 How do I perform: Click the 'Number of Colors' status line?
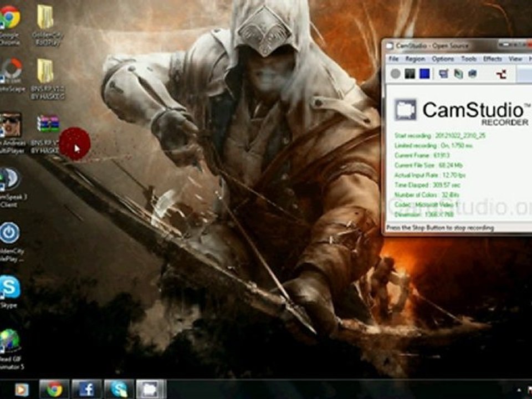[427, 195]
